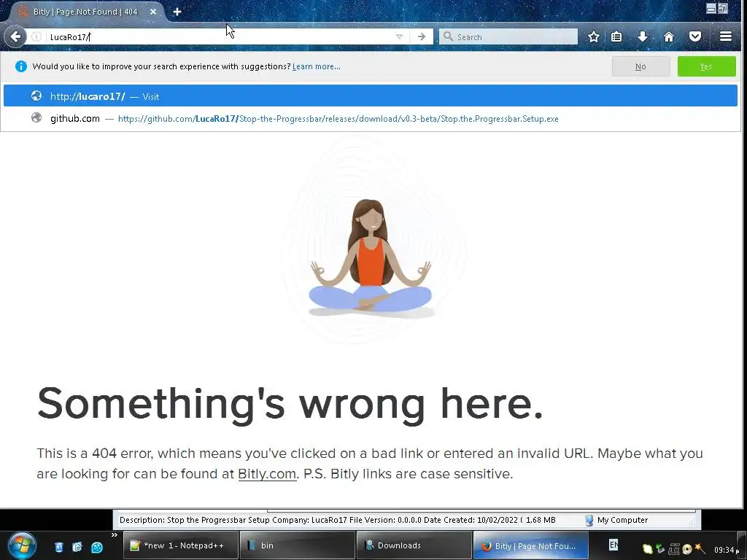Click Yes to enable search suggestions
Screen dimensions: 747x560
[x=706, y=66]
